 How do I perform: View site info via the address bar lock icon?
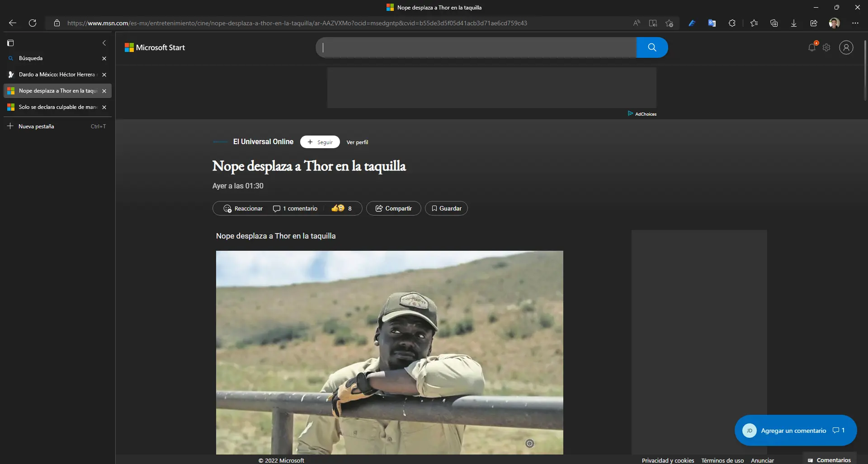[57, 23]
